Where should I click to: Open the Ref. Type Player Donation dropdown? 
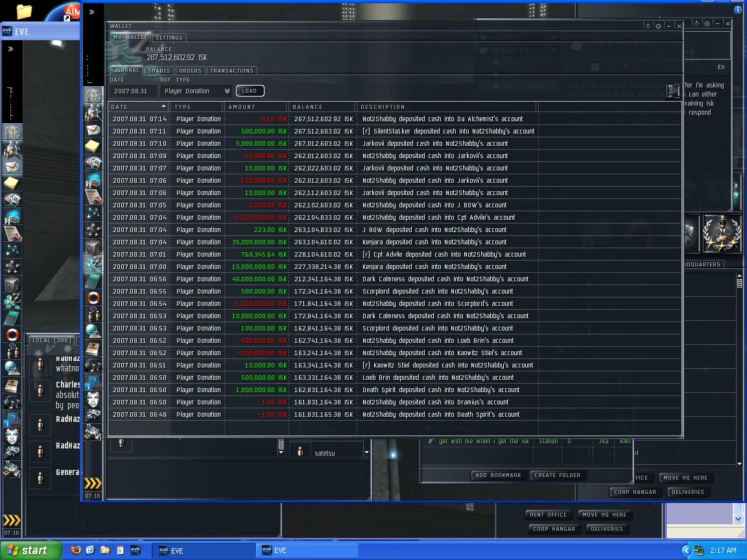(x=196, y=91)
